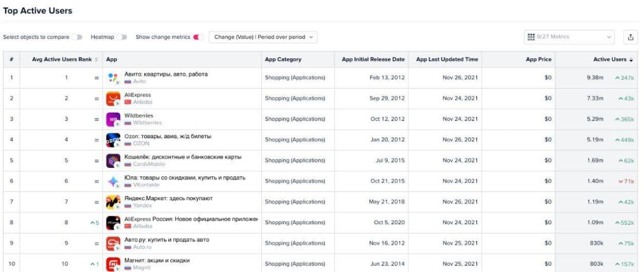Screen dimensions: 644x272
Task: Click the Ozon app icon
Action: tap(113, 140)
